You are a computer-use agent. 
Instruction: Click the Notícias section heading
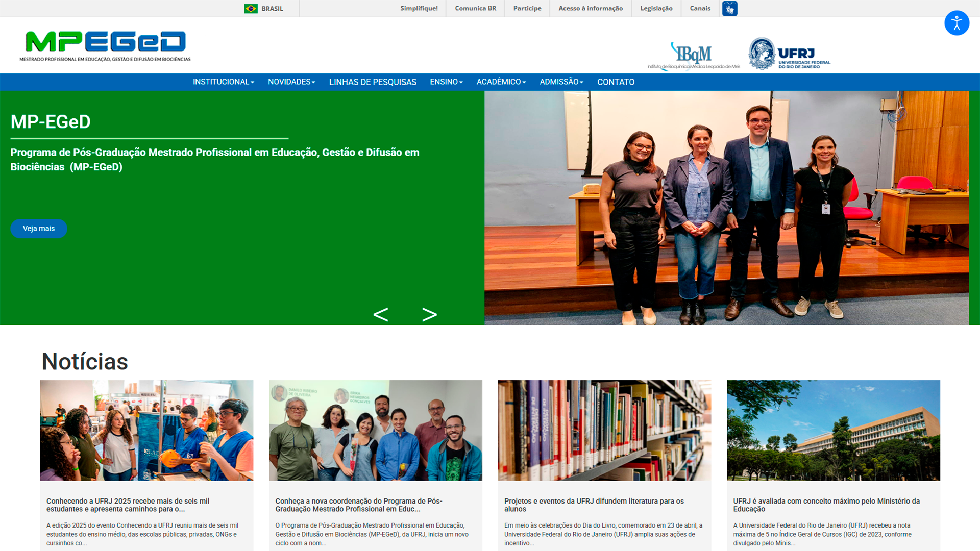[x=85, y=362]
